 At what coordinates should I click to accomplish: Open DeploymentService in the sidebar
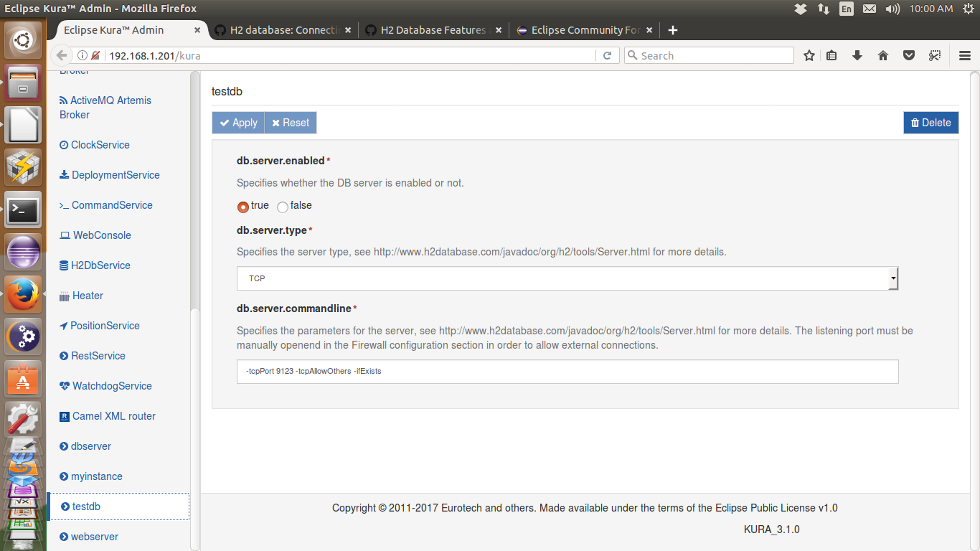coord(109,175)
